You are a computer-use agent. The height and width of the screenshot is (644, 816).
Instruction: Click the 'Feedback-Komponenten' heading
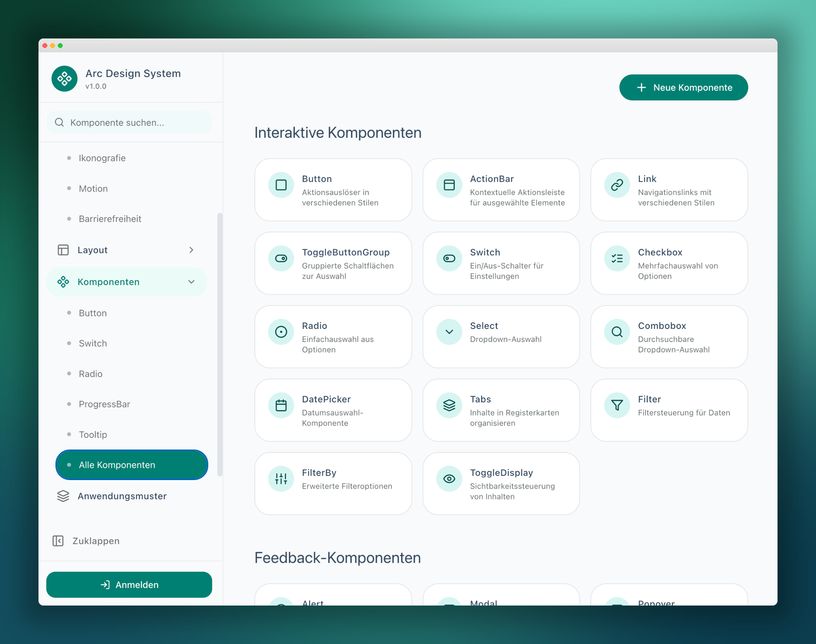pos(338,558)
